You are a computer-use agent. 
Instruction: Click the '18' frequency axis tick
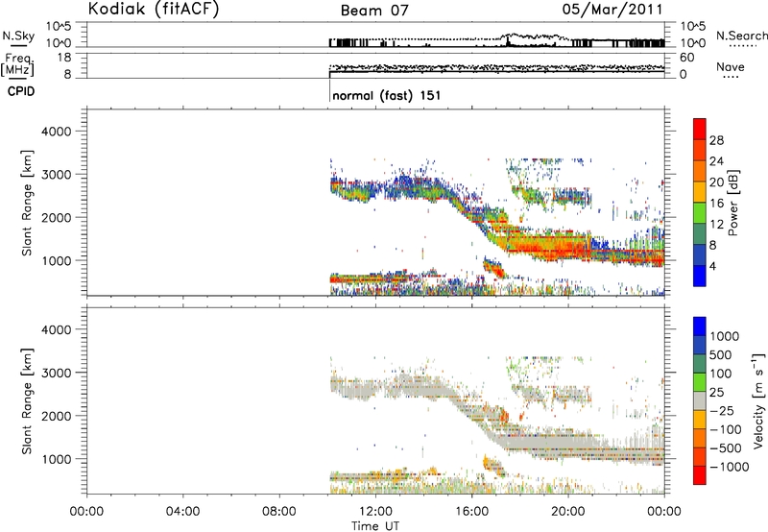pyautogui.click(x=64, y=58)
